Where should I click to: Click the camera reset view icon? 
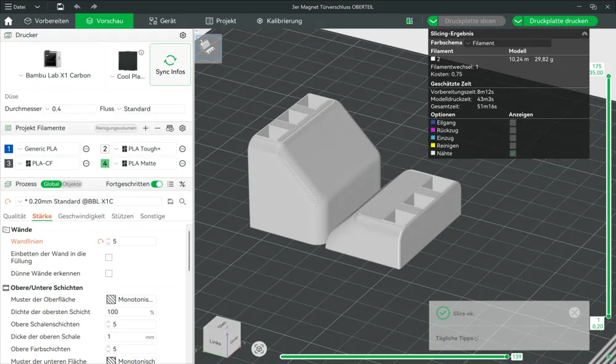(259, 349)
